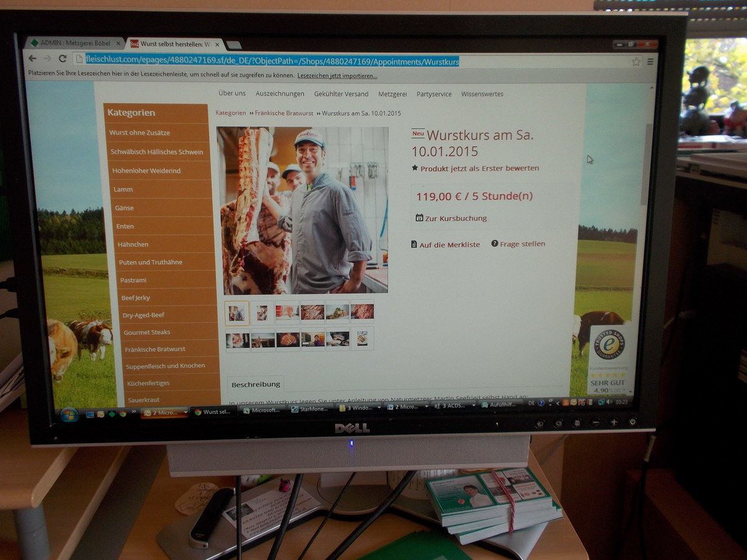Click the Kategorien breadcrumb link
Viewport: 747px width, 560px height.
coord(231,113)
